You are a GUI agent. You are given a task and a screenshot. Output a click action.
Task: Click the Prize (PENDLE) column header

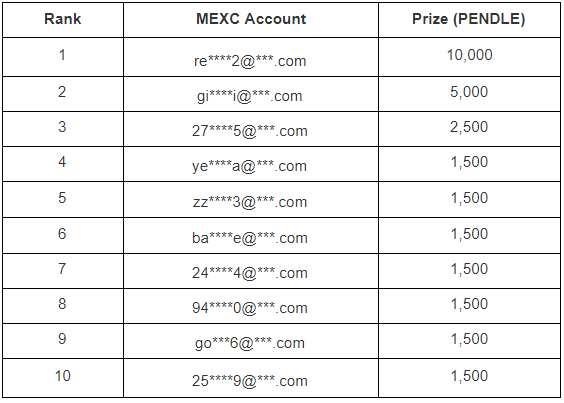[469, 19]
